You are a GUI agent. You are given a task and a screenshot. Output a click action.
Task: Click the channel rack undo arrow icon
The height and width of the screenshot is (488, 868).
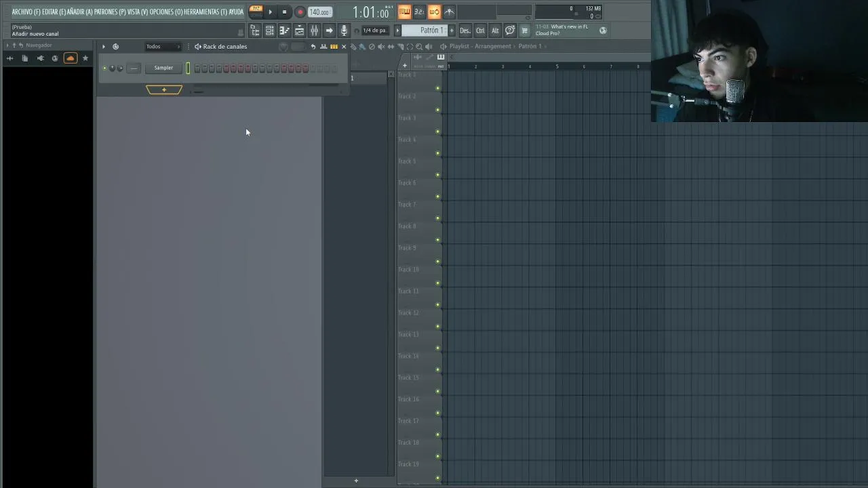pyautogui.click(x=313, y=47)
